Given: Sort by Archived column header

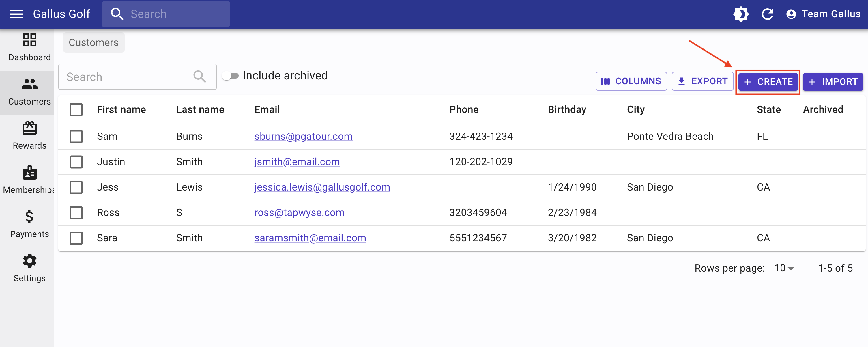Looking at the screenshot, I should tap(823, 110).
